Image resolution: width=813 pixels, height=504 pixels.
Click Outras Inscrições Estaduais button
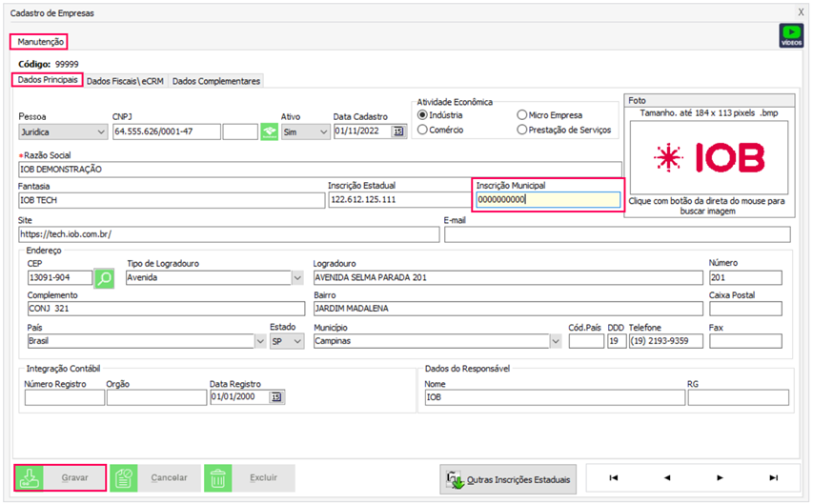[508, 479]
